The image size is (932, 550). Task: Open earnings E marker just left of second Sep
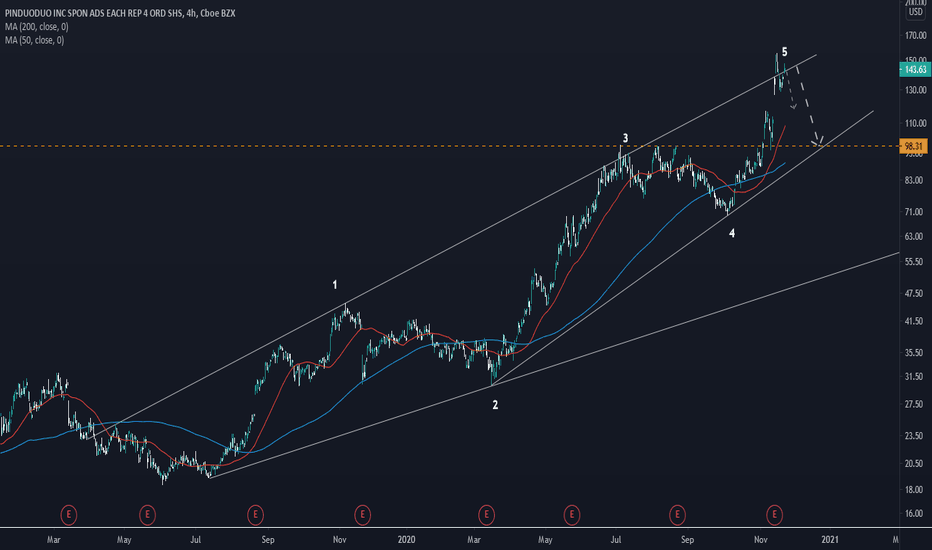pyautogui.click(x=677, y=514)
